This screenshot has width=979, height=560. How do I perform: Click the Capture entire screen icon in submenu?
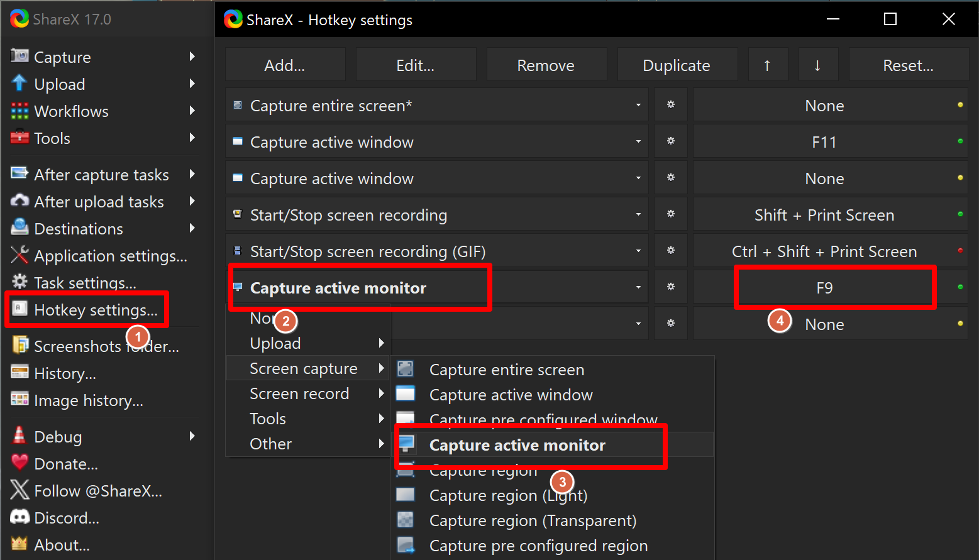coord(406,369)
